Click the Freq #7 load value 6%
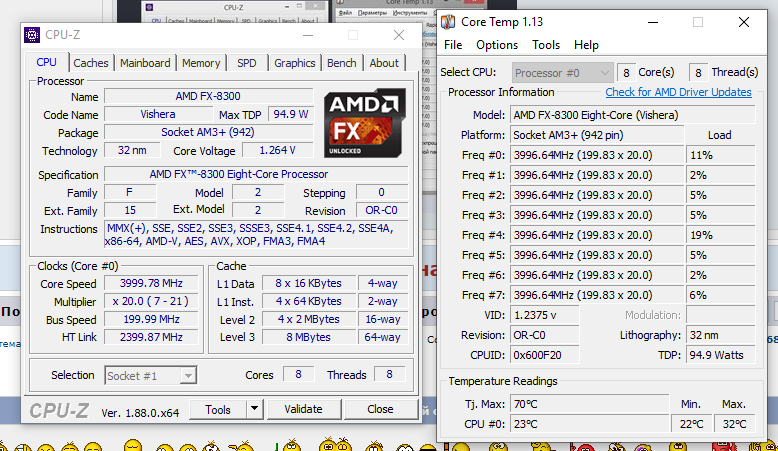The width and height of the screenshot is (778, 451). (x=720, y=295)
